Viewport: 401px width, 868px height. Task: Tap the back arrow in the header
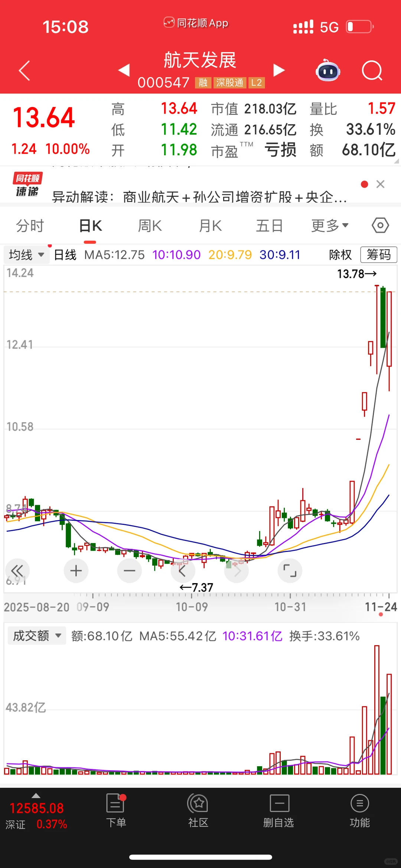(x=25, y=71)
